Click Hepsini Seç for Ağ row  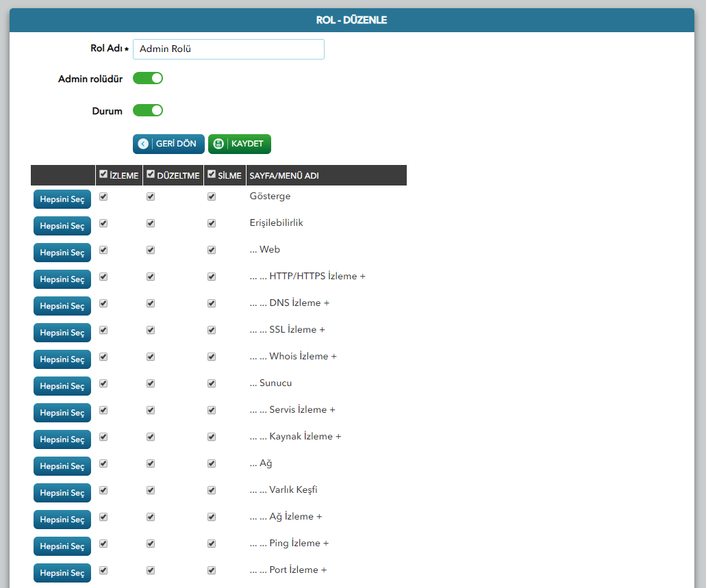coord(62,466)
